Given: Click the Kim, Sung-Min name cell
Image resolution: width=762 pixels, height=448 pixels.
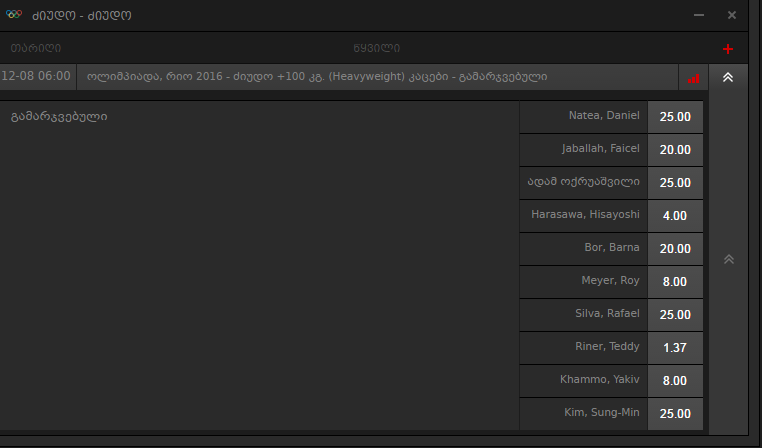Looking at the screenshot, I should pos(584,414).
